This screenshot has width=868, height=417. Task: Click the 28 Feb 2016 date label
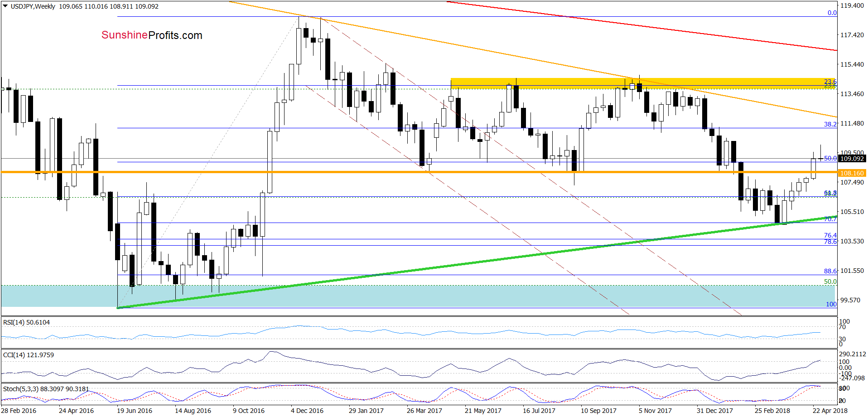pyautogui.click(x=19, y=411)
